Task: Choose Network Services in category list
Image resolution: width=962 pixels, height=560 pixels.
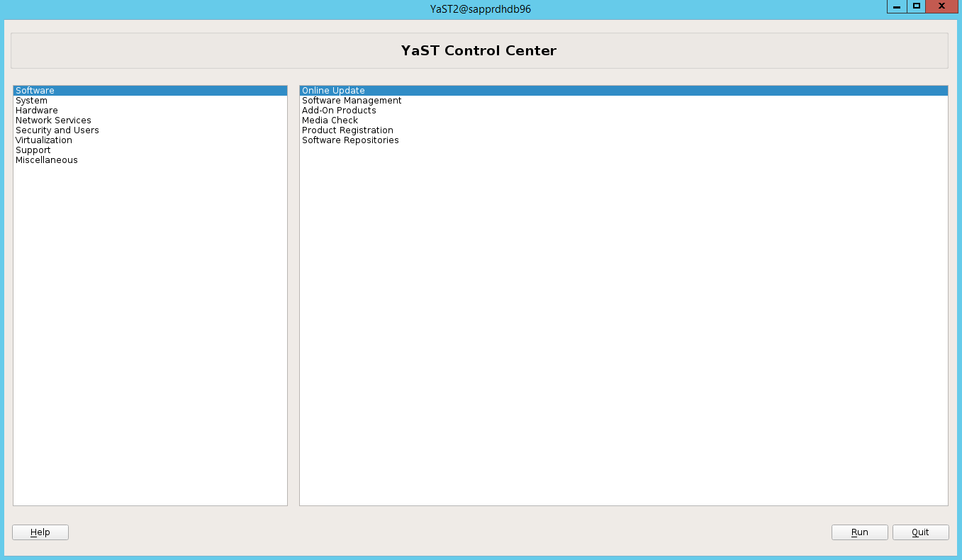Action: (150, 121)
